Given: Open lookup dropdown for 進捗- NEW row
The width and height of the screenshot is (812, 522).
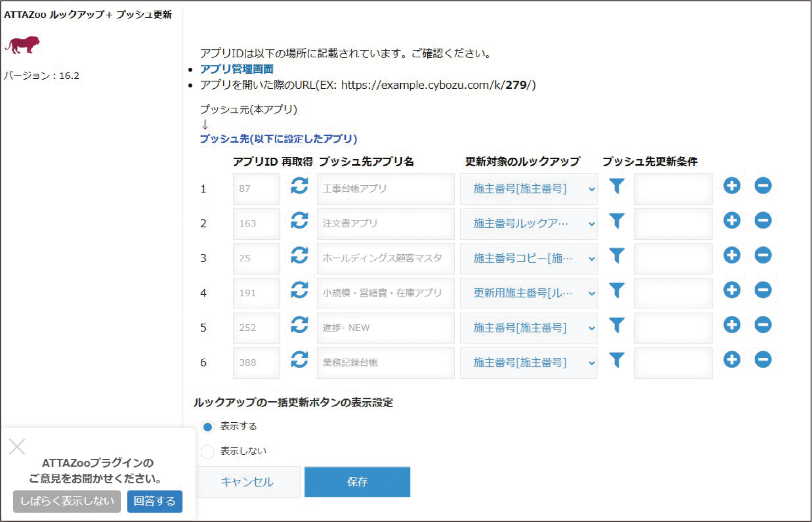Looking at the screenshot, I should [x=529, y=328].
